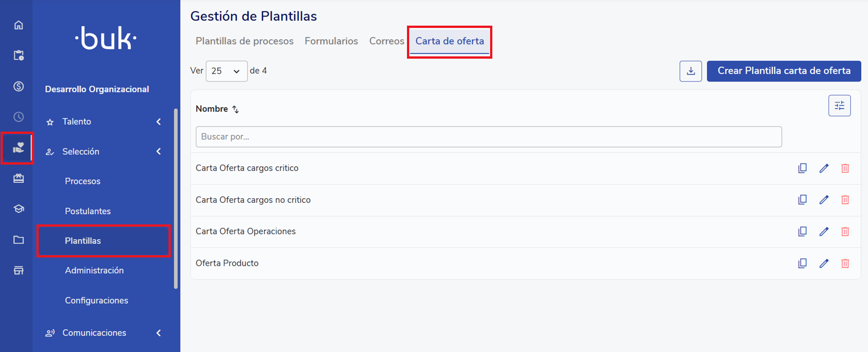Click Crear Plantilla carta de oferta button
Viewport: 868px width, 352px height.
tap(784, 71)
